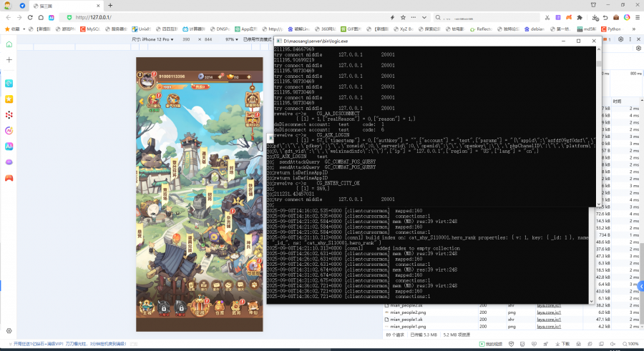This screenshot has height=351, width=644.
Task: Tap the central 征战 campaign button in game
Action: (199, 307)
